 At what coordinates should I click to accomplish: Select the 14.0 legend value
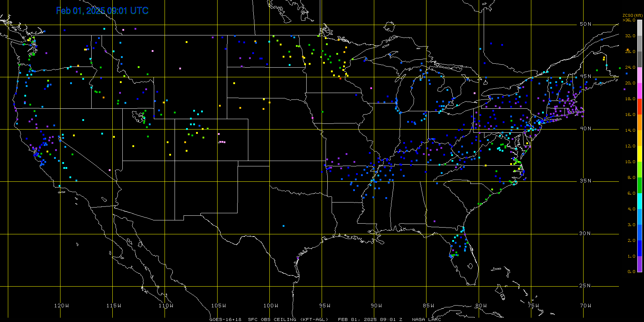(630, 130)
